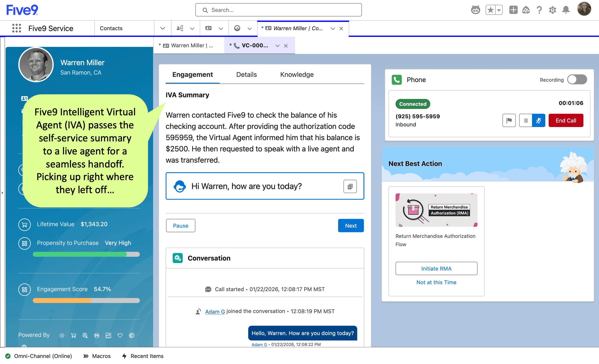Click Warren Miller's profile photo
Screen dimensions: 599x364
(36, 65)
